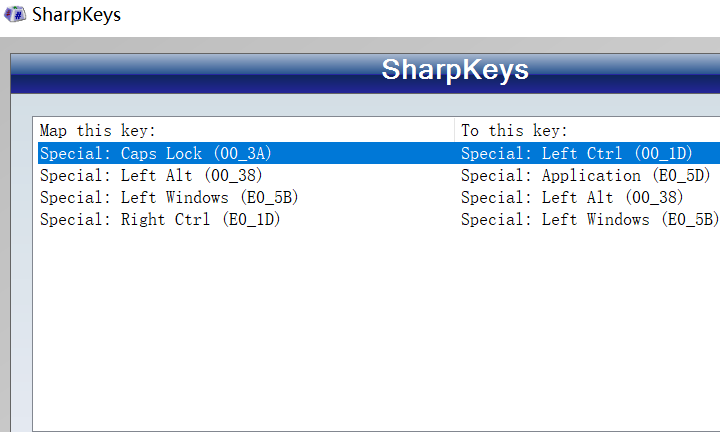Click the light panel strip above mapping list
This screenshot has width=720, height=432.
367,105
